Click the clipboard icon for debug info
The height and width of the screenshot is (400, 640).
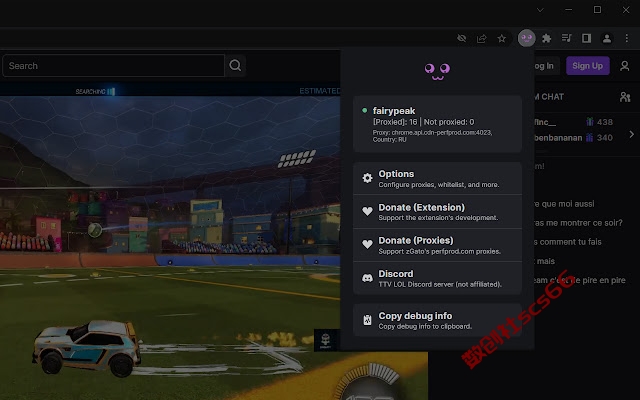point(367,320)
